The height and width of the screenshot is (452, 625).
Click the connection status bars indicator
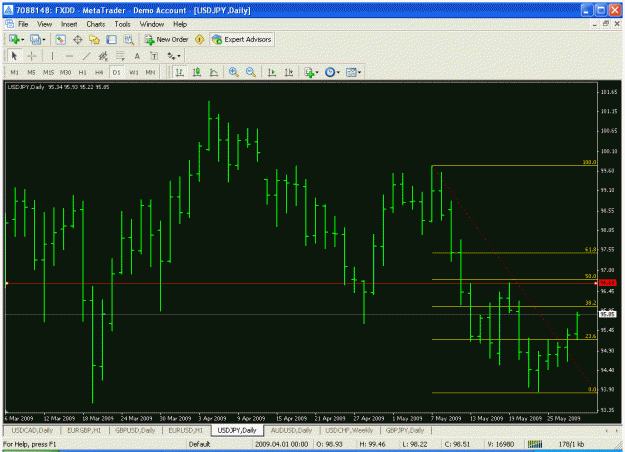pos(535,444)
